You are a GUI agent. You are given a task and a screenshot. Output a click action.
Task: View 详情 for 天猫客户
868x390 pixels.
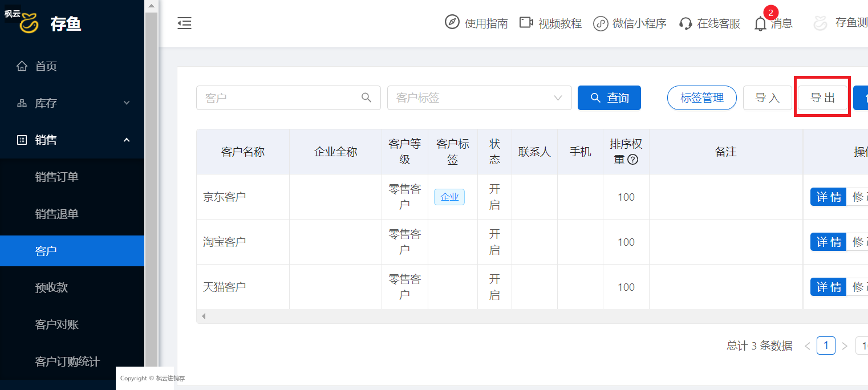point(829,287)
